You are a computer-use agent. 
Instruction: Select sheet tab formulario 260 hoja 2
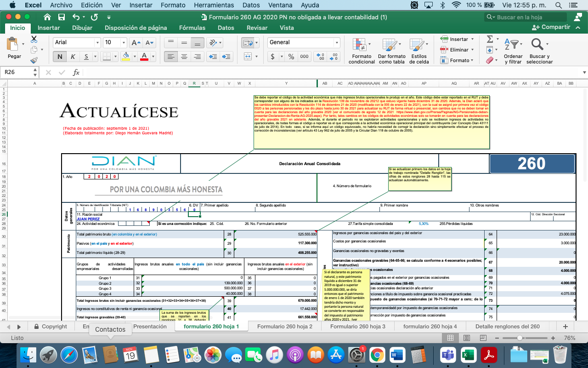285,326
